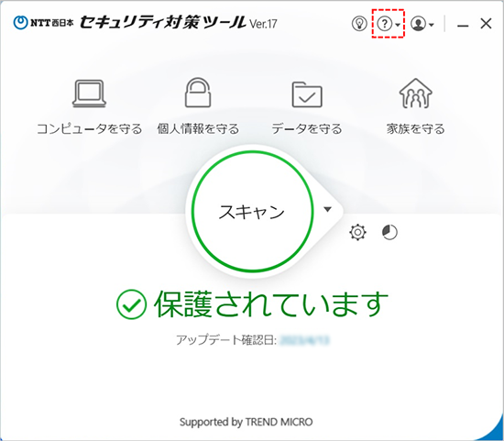
Task: Start a scan with the スキャン button
Action: [x=252, y=212]
